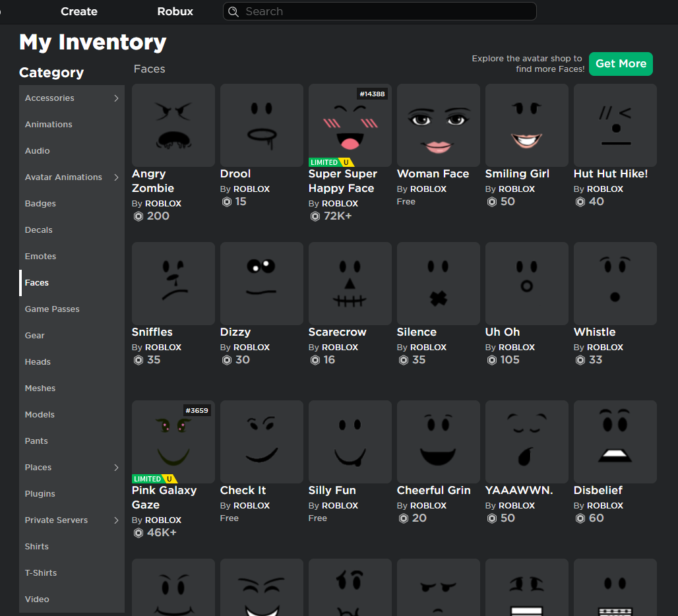Expand the Private Servers category chevron
Viewport: 678px width, 616px height.
(x=116, y=520)
